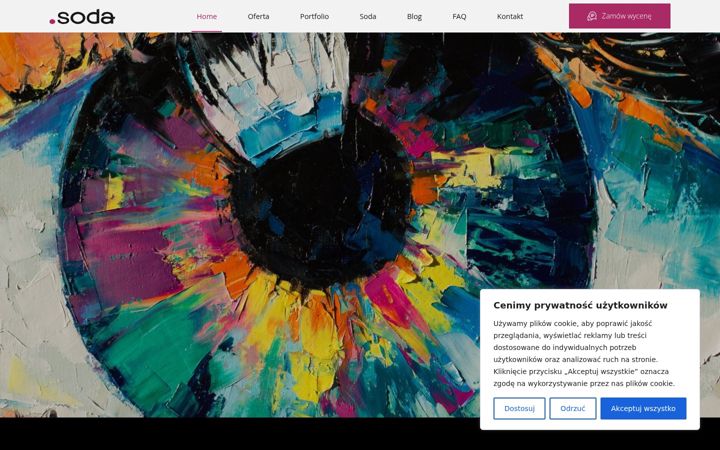Click the colorful eye painting hero image
Viewport: 720px width, 450px height.
pos(239,225)
